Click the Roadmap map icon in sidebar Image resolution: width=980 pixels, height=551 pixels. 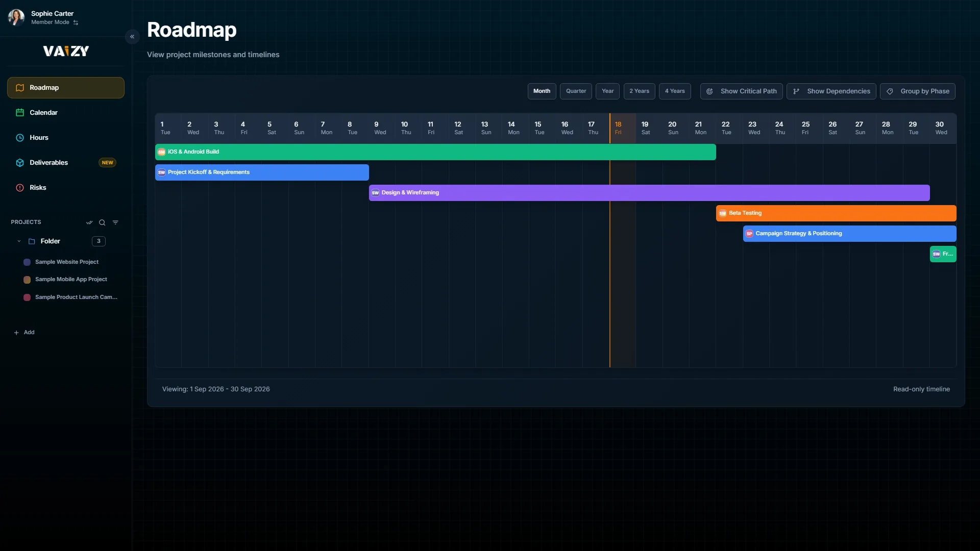20,88
